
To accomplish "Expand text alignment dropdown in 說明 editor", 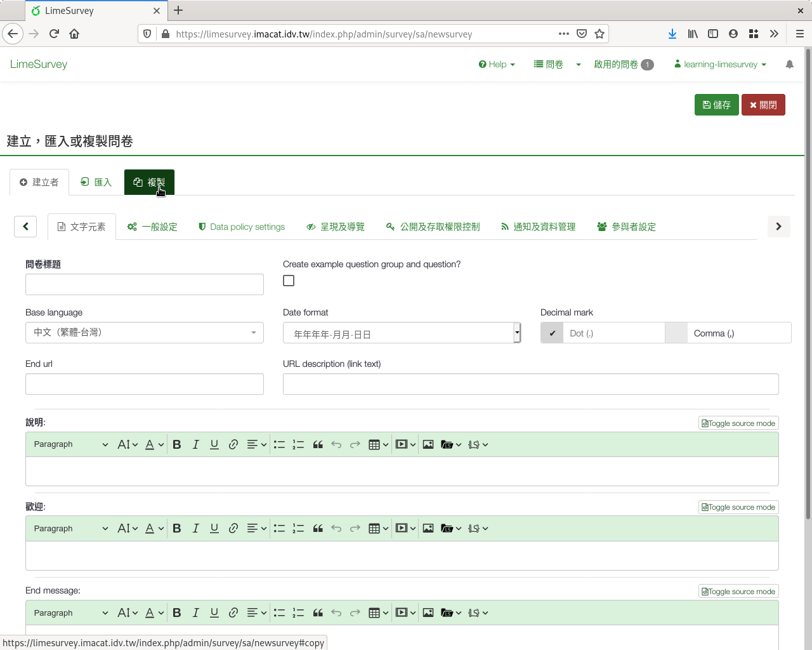I will 256,444.
